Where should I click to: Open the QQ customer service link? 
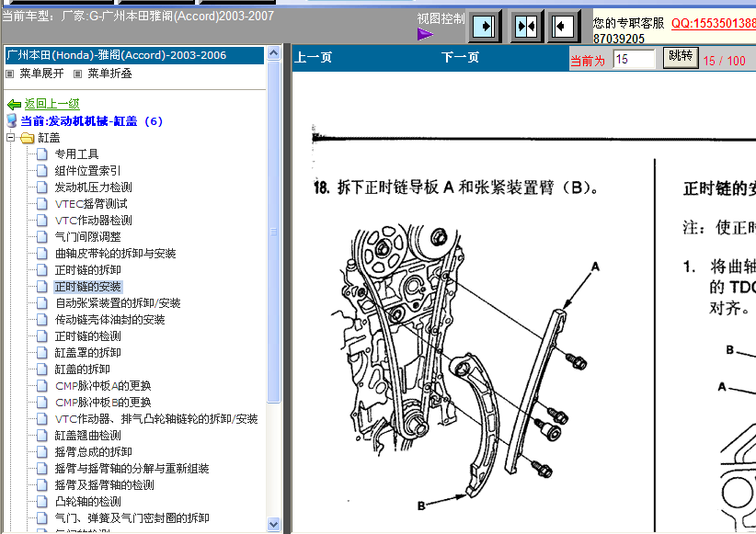714,23
